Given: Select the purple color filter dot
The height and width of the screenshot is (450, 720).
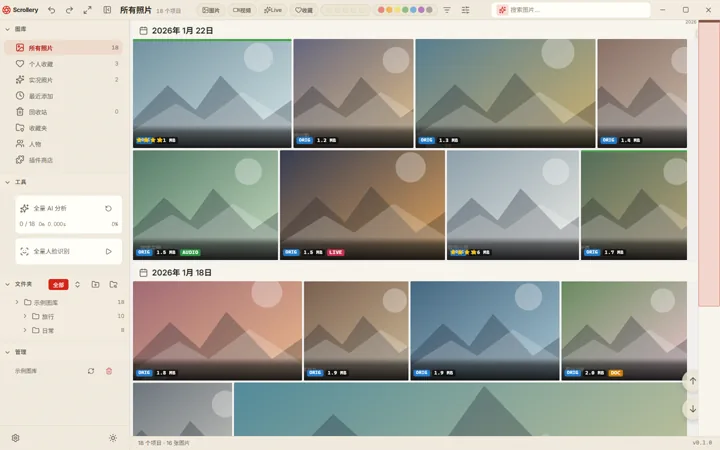Looking at the screenshot, I should [421, 10].
